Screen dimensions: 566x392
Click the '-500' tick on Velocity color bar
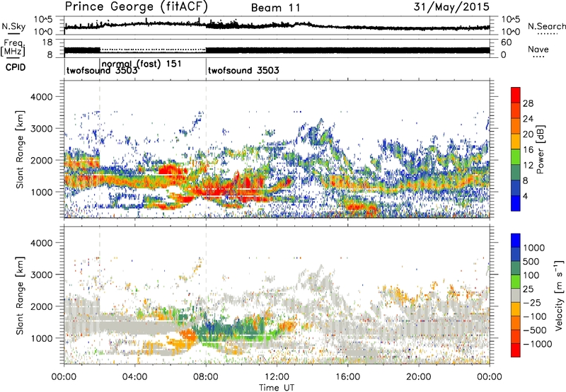pos(535,330)
